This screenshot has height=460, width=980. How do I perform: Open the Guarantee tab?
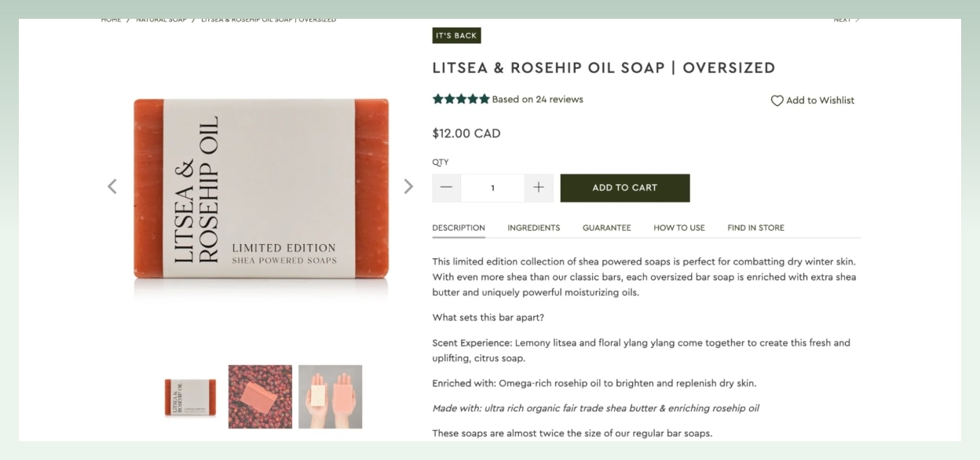pyautogui.click(x=606, y=228)
